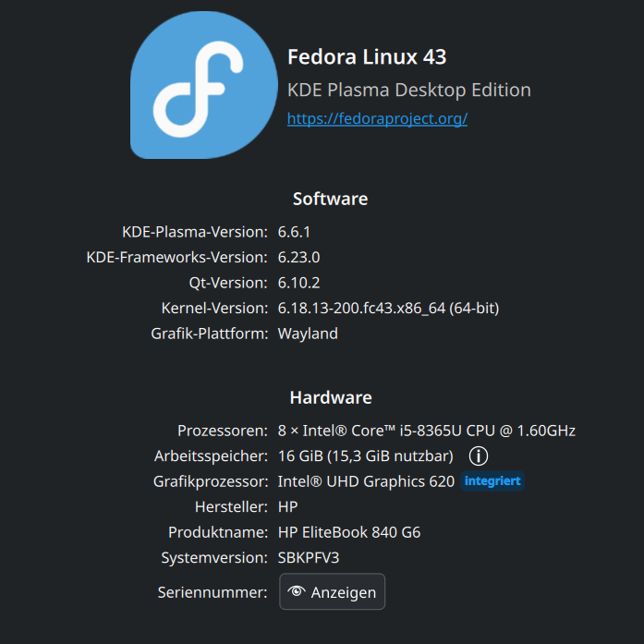
Task: Click the blue "integriert" badge
Action: tap(492, 481)
